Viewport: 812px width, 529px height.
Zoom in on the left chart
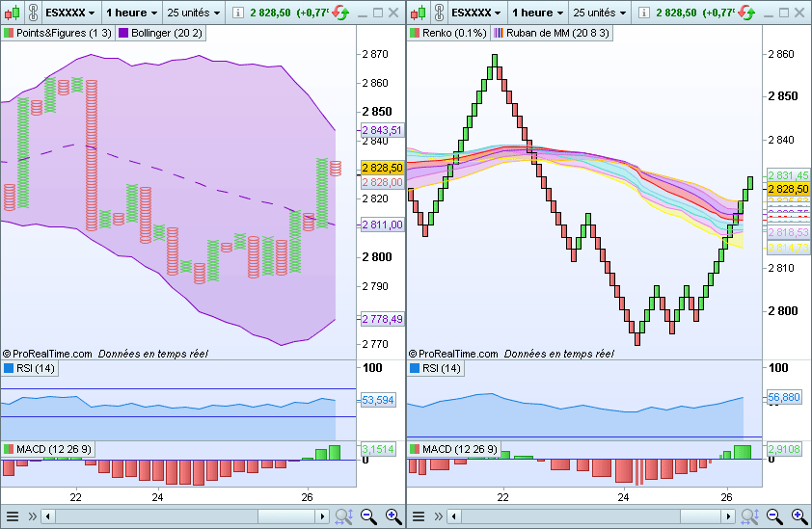[x=393, y=516]
